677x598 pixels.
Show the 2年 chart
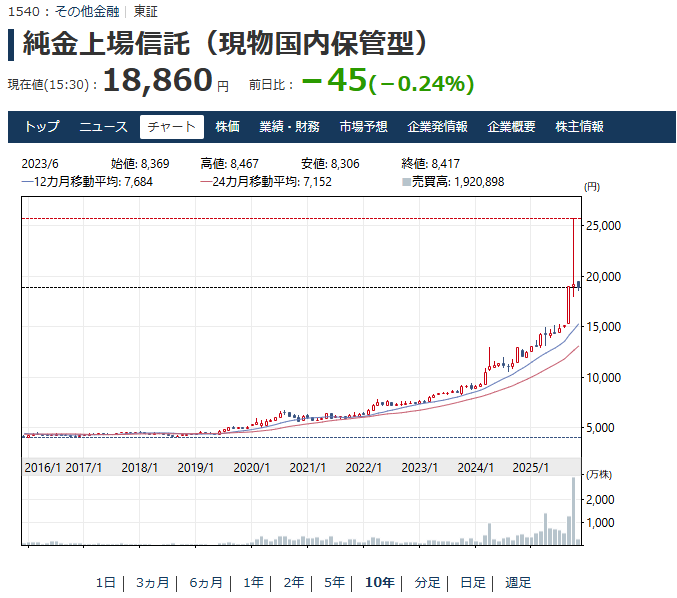(x=293, y=583)
